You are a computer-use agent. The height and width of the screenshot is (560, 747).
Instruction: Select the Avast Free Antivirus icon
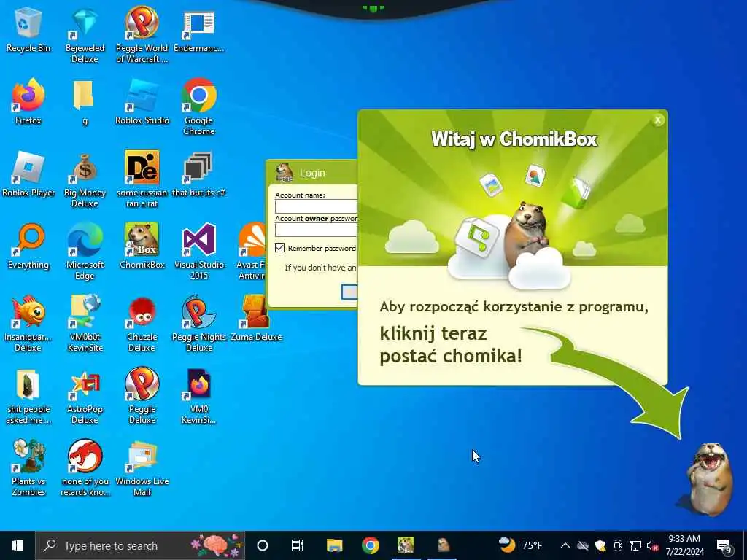(251, 252)
